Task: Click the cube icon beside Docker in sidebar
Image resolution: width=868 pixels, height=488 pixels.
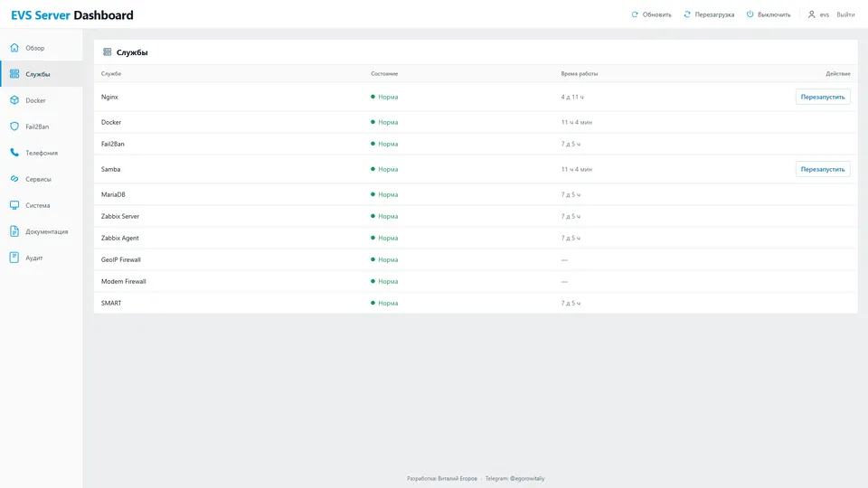Action: [14, 100]
